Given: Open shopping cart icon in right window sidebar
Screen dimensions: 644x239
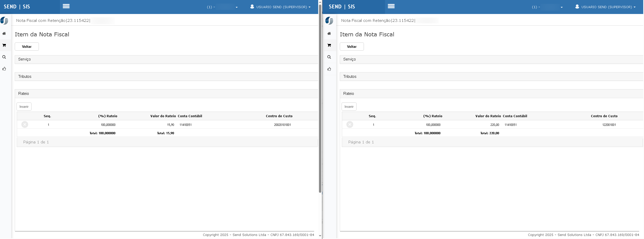Looking at the screenshot, I should tap(329, 45).
